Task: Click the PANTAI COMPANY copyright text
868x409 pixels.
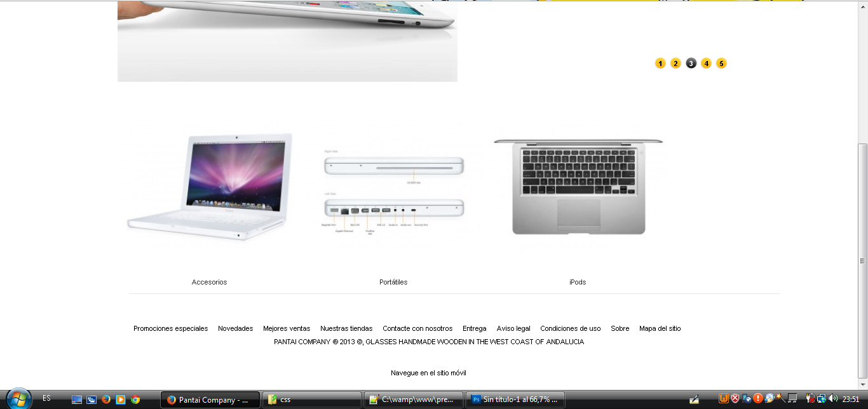Action: [429, 342]
